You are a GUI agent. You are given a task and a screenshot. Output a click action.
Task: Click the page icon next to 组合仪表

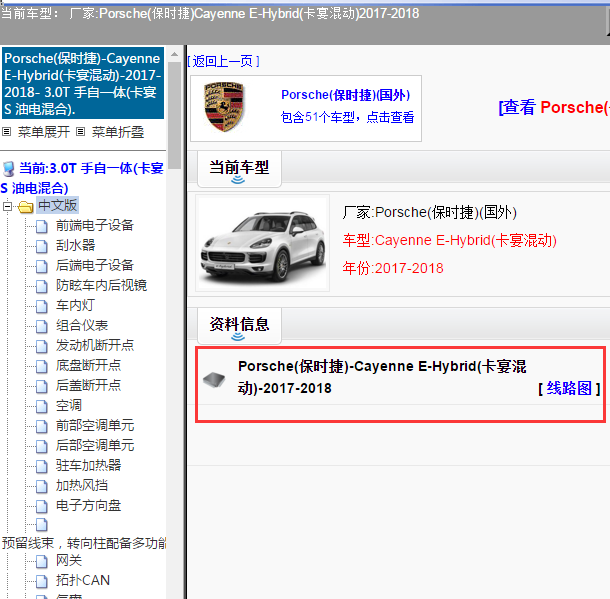(x=42, y=326)
